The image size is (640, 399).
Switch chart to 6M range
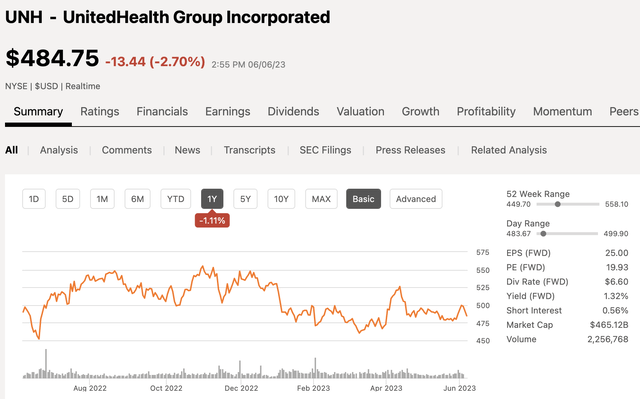pos(138,199)
